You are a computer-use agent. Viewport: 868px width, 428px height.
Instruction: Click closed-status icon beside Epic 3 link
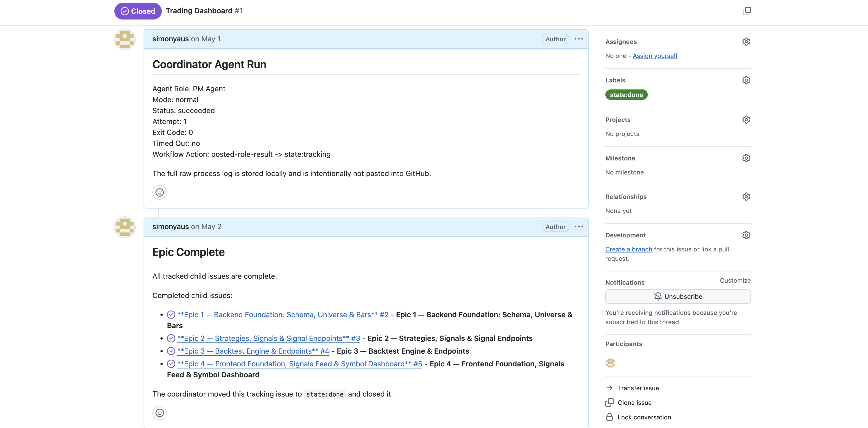171,351
